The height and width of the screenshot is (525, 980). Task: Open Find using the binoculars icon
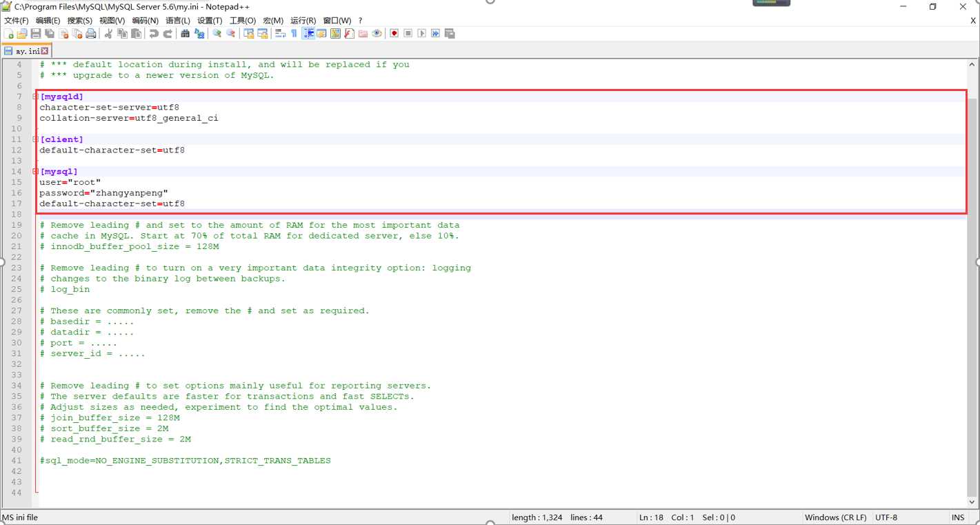pyautogui.click(x=185, y=33)
